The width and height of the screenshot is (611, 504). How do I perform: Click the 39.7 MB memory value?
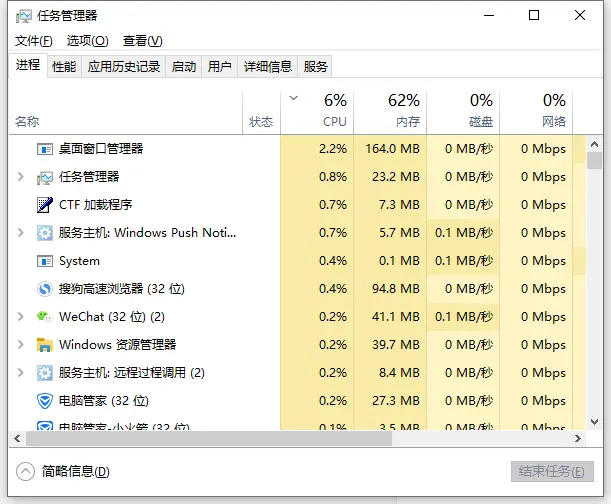(396, 345)
